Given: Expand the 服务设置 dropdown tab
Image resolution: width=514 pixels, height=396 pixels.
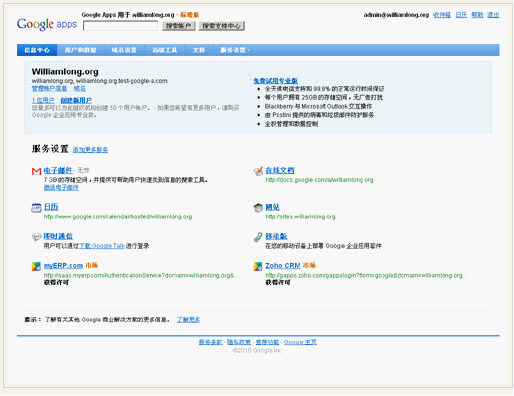Looking at the screenshot, I should pos(235,50).
